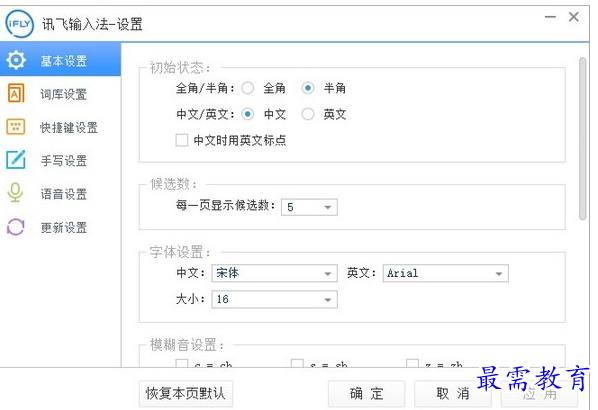This screenshot has width=598, height=410.
Task: Minimize the settings window
Action: [550, 17]
